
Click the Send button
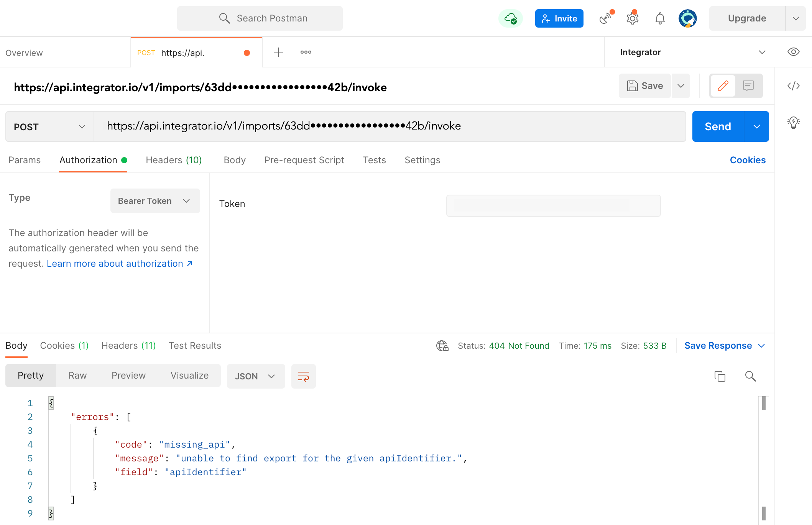click(718, 126)
